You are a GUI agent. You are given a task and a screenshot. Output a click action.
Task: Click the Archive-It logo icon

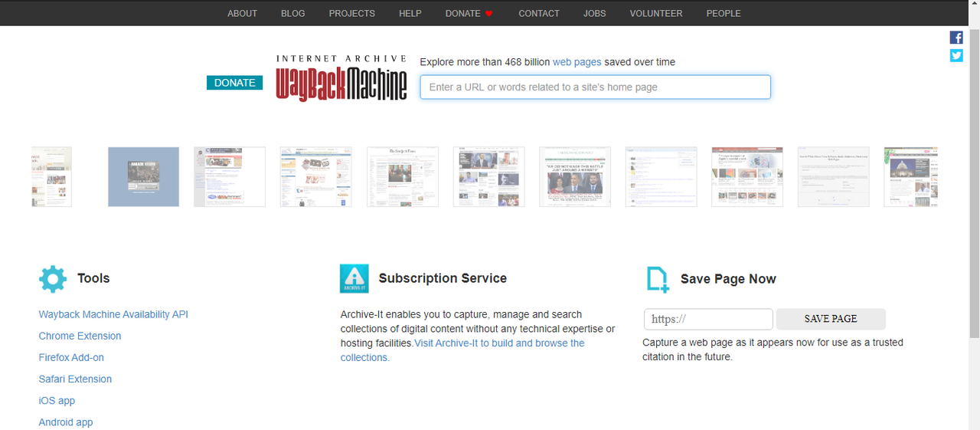354,279
